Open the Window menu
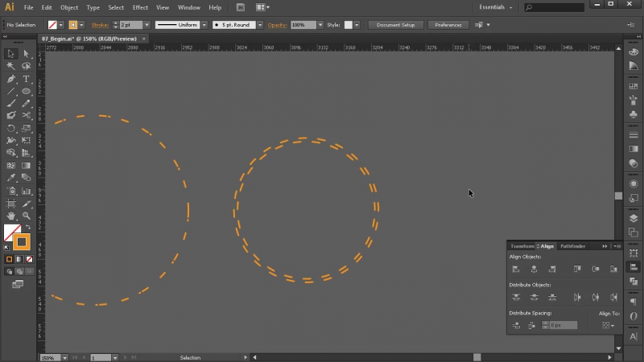The height and width of the screenshot is (362, 644). [x=189, y=7]
